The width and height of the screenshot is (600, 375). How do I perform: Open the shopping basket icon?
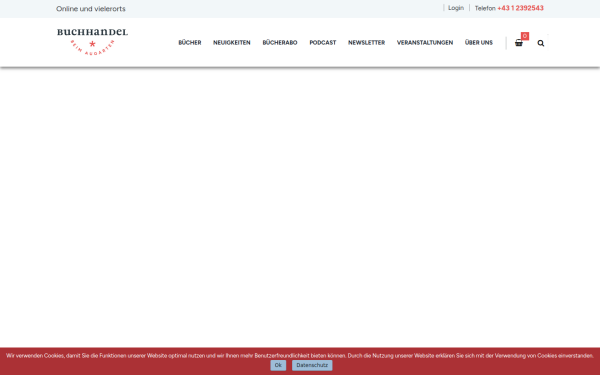click(x=518, y=43)
